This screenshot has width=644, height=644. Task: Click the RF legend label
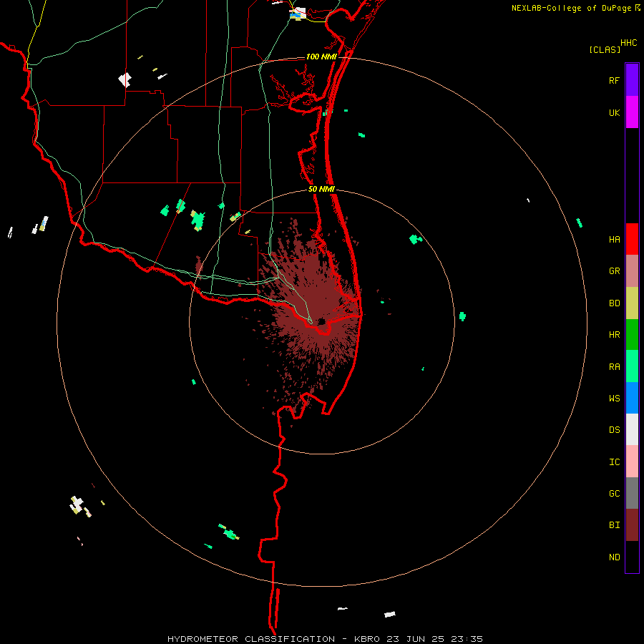tap(614, 81)
